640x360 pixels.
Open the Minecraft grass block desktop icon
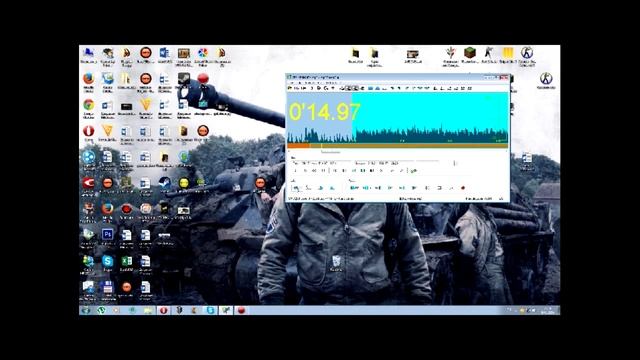470,53
